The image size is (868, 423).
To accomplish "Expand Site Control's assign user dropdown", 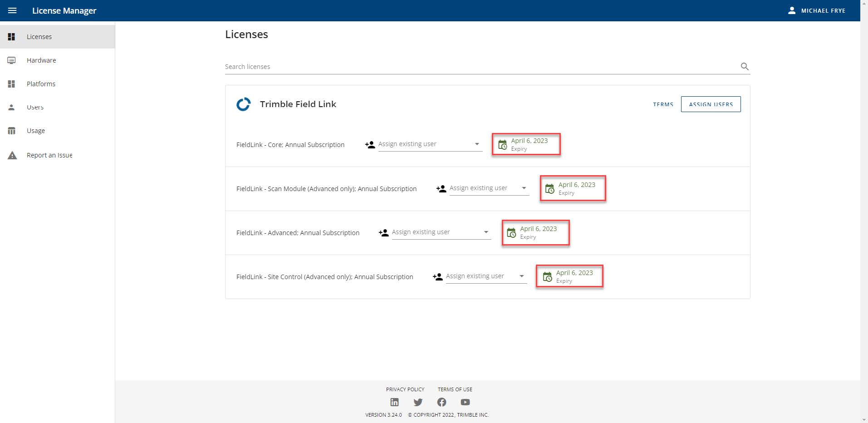I will pyautogui.click(x=521, y=275).
